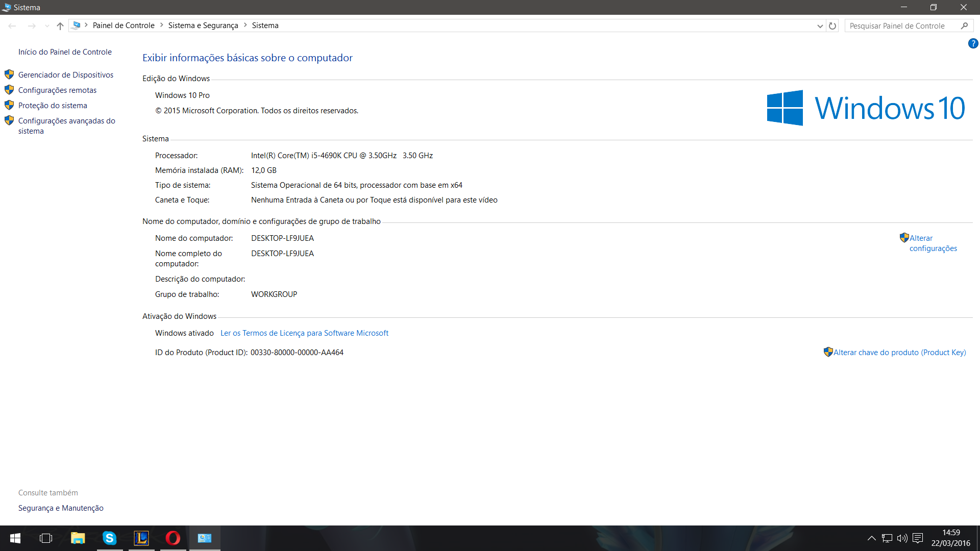Click the Product ID 00330-80000-00000-AA464
Viewport: 980px width, 551px height.
click(297, 352)
